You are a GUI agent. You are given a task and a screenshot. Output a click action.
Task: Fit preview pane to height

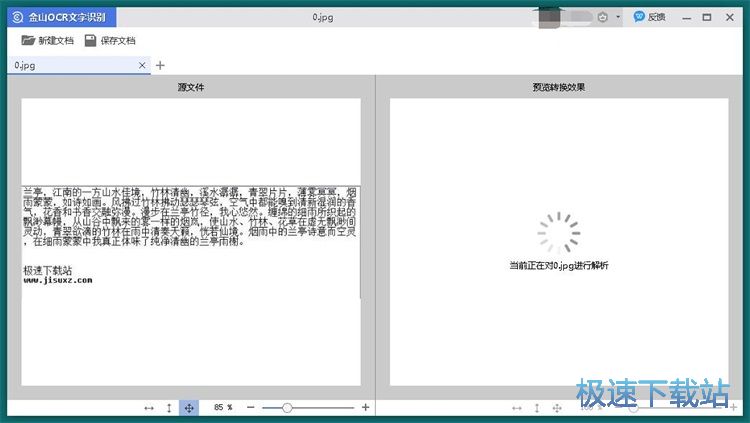tap(537, 408)
